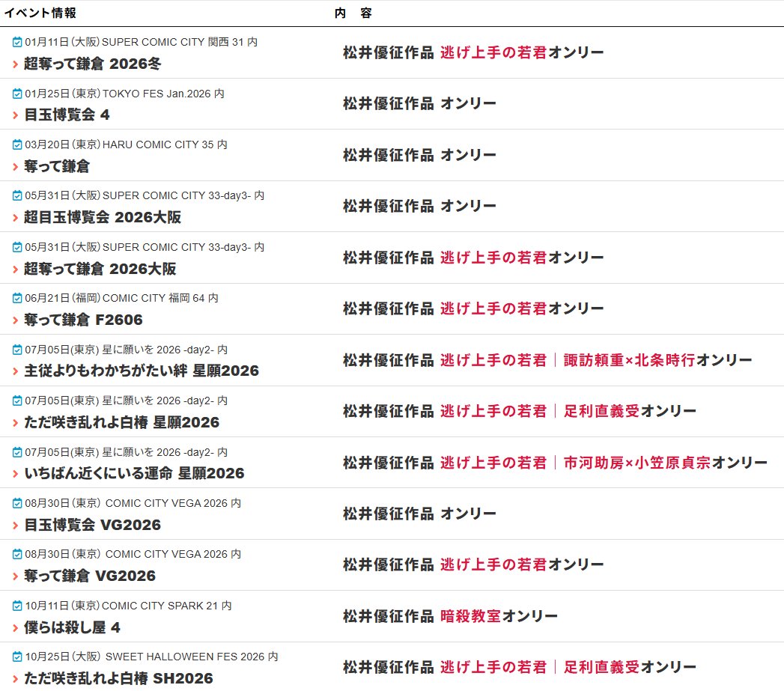Open event 奪って鎌倉 F2606

pyautogui.click(x=84, y=320)
